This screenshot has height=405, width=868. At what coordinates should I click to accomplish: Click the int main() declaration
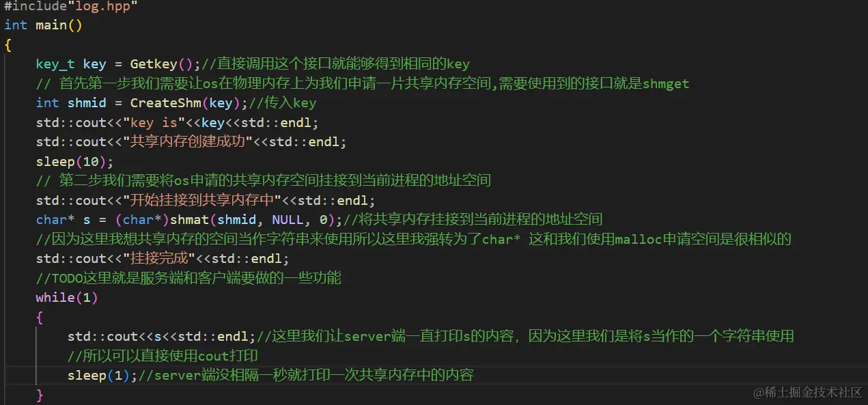click(x=43, y=25)
